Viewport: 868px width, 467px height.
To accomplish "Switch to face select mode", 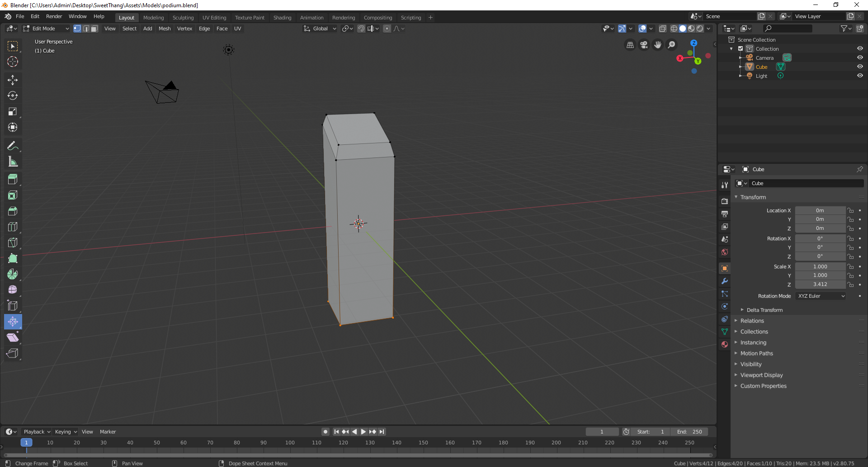I will (x=94, y=29).
